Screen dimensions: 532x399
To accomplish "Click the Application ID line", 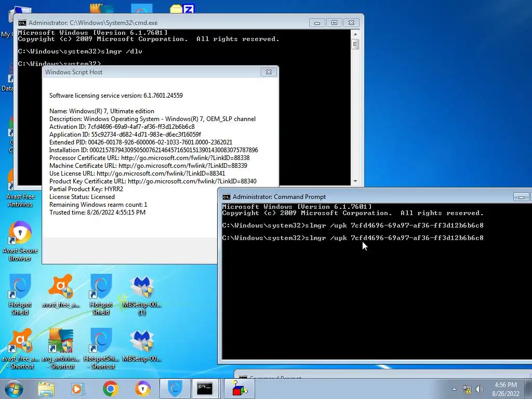I will tap(125, 135).
